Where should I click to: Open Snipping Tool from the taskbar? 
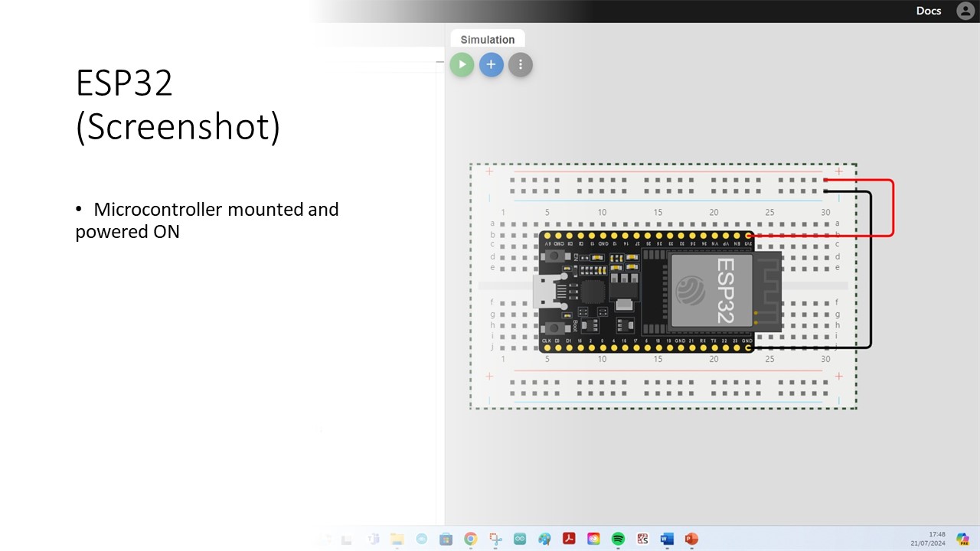pos(495,539)
